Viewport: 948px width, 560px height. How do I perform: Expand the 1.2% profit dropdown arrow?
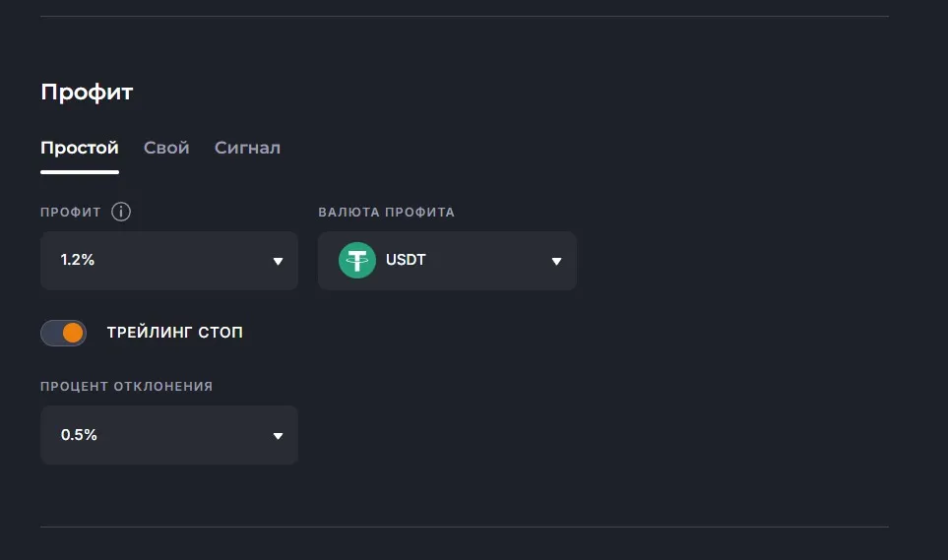[x=278, y=262]
